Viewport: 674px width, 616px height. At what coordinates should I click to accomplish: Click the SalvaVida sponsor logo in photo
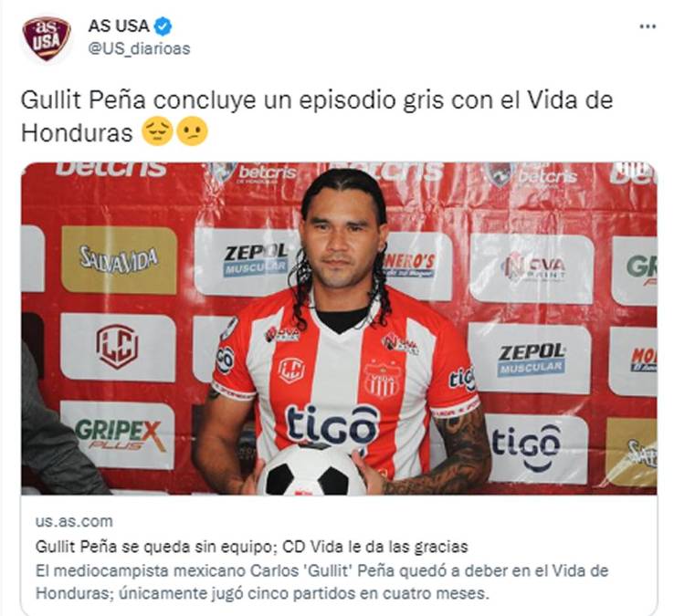(119, 260)
